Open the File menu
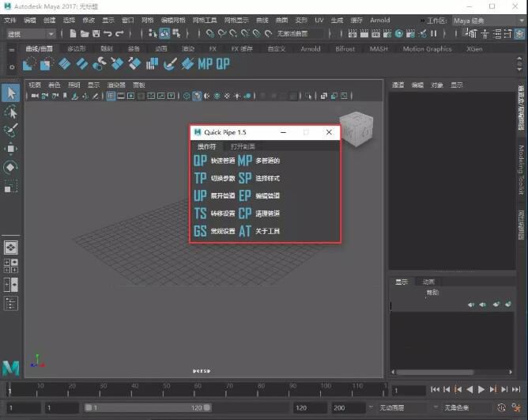 tap(10, 21)
